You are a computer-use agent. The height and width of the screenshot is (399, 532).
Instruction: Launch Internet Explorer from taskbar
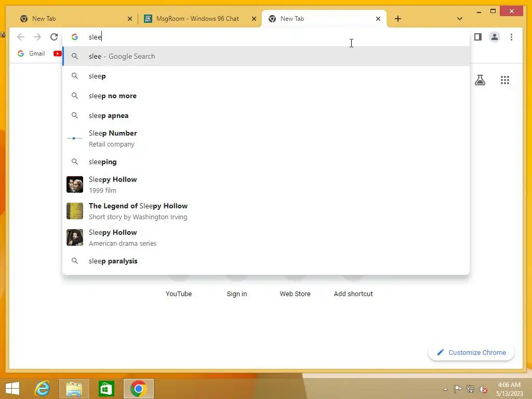(x=43, y=389)
